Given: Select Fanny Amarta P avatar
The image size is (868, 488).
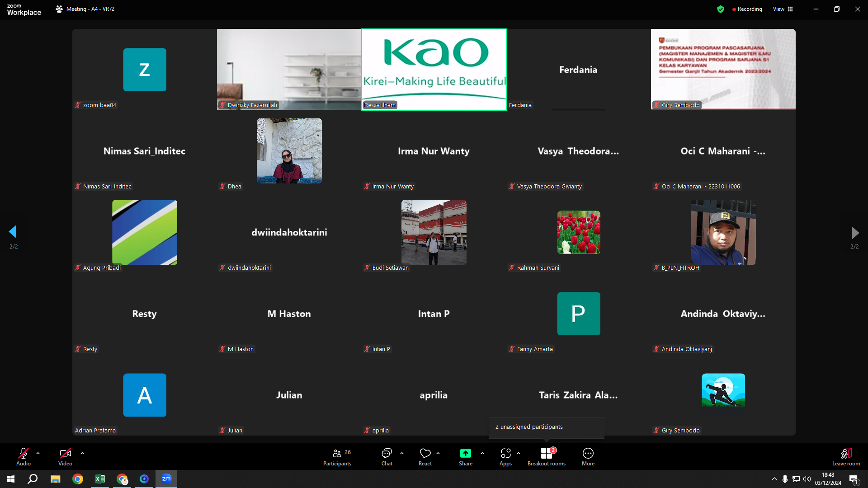Looking at the screenshot, I should tap(579, 314).
